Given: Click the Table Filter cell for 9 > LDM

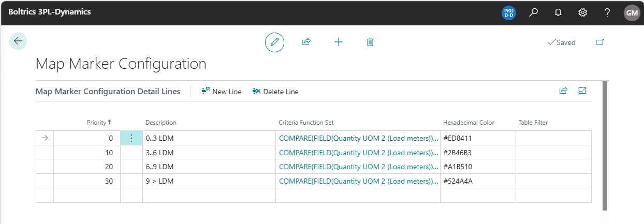Looking at the screenshot, I should pos(553,181).
